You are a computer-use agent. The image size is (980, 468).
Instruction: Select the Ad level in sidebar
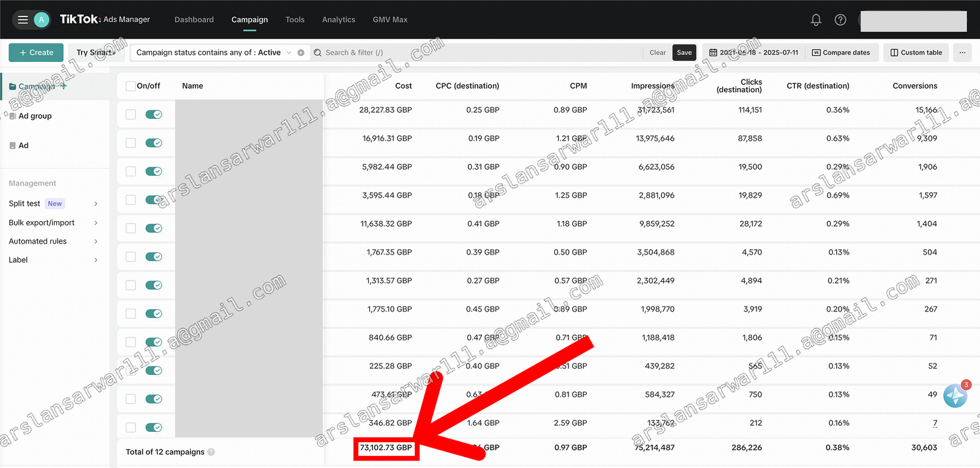(x=23, y=145)
